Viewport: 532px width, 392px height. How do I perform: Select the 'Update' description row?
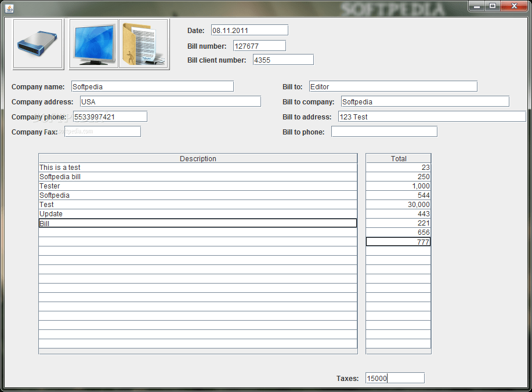(x=198, y=214)
